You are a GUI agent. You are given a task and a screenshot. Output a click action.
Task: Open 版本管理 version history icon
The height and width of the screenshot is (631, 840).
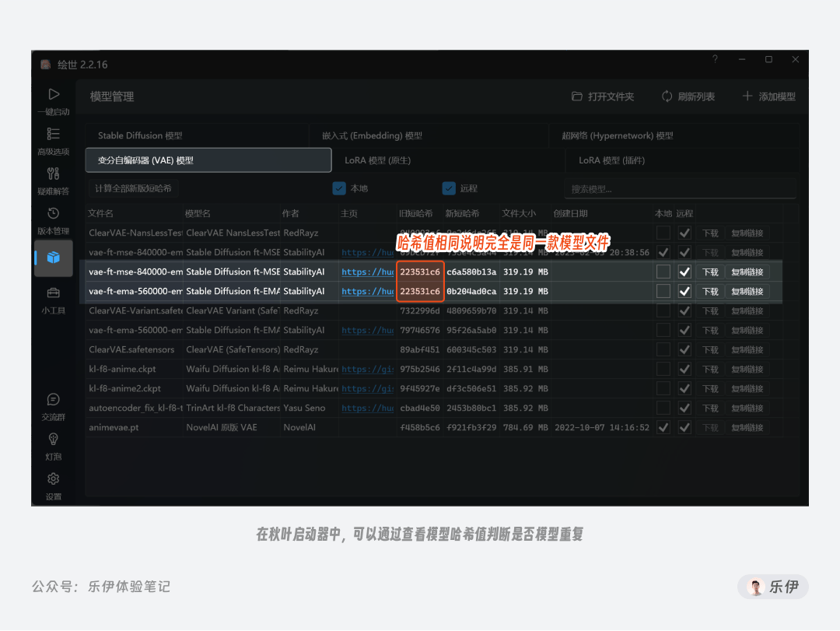click(x=53, y=213)
